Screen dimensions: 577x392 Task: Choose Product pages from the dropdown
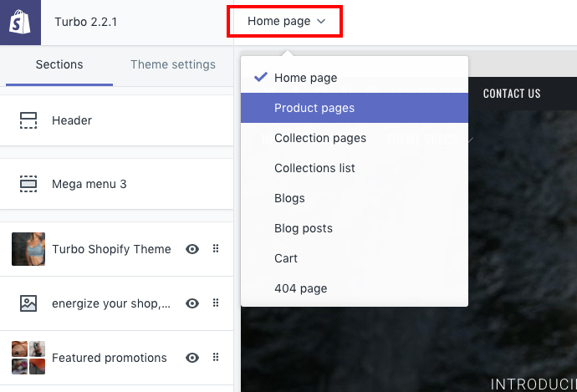click(x=314, y=108)
